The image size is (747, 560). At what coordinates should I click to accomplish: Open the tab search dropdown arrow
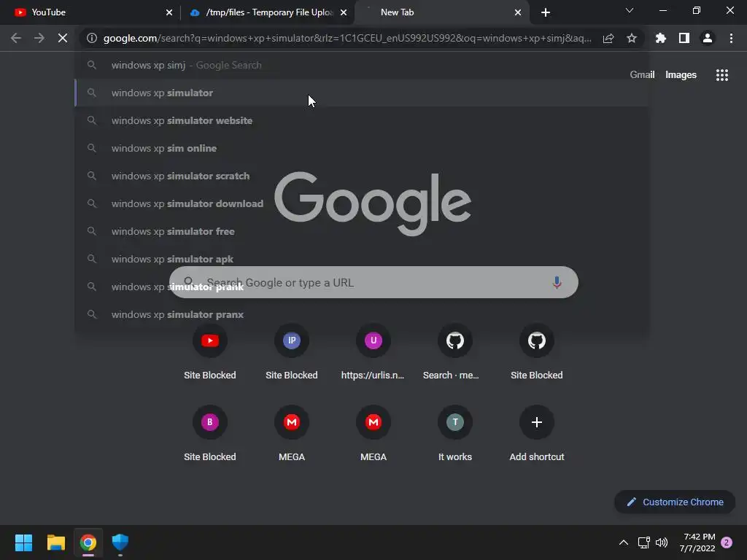click(630, 10)
